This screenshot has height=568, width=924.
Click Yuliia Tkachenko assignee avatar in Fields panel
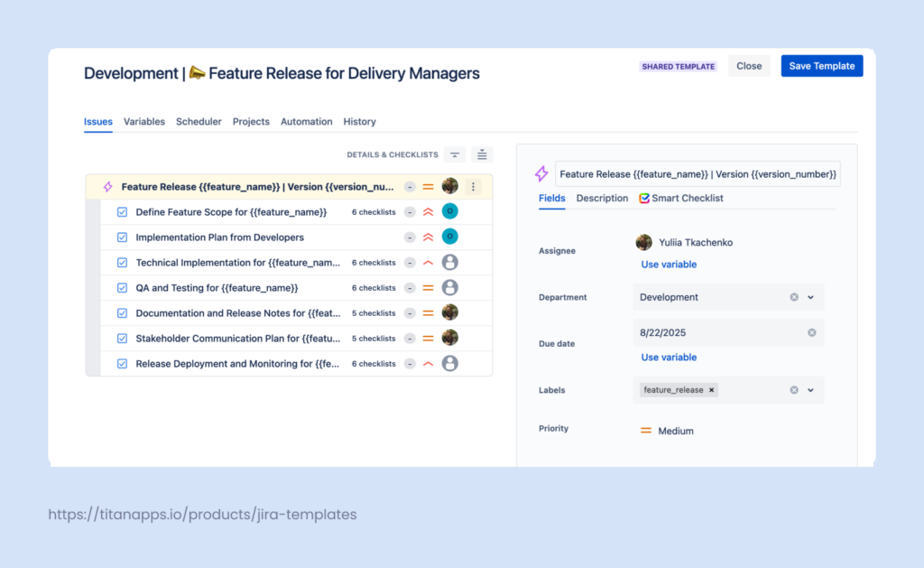point(644,242)
